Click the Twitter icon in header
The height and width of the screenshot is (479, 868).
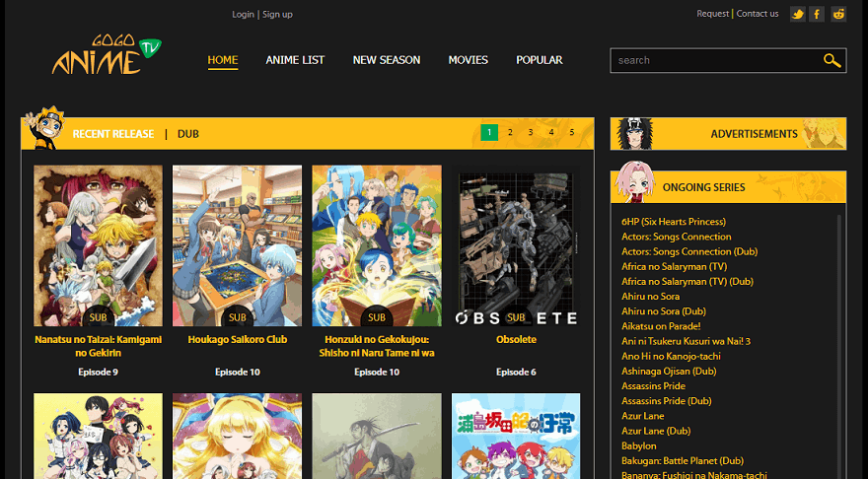[x=798, y=14]
